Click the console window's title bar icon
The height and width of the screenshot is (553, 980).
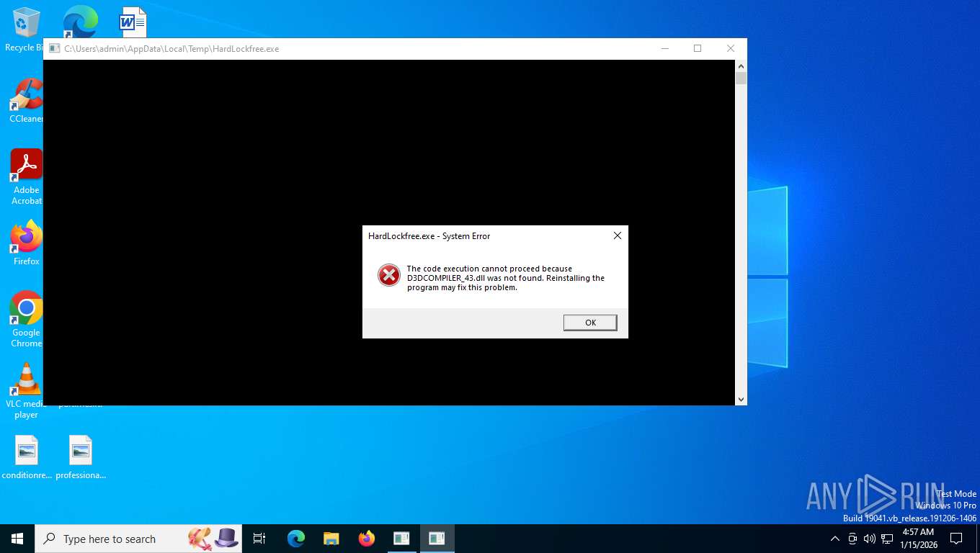coord(54,49)
